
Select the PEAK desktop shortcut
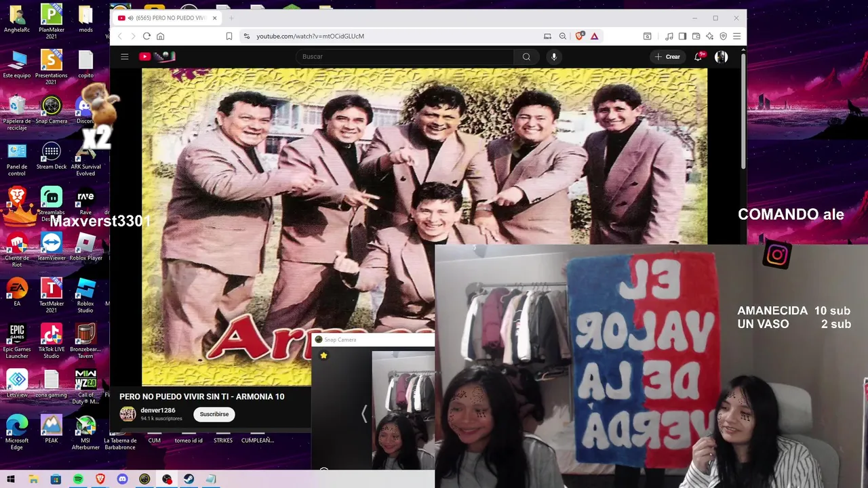[52, 430]
